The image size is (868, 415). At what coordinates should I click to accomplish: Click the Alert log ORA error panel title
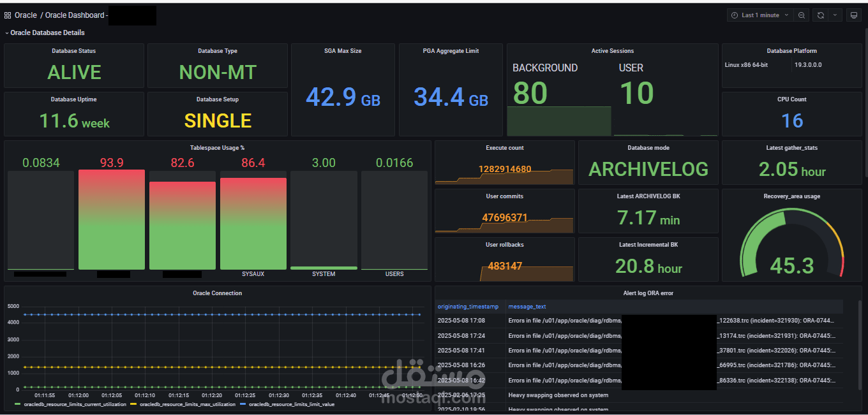[x=648, y=293]
